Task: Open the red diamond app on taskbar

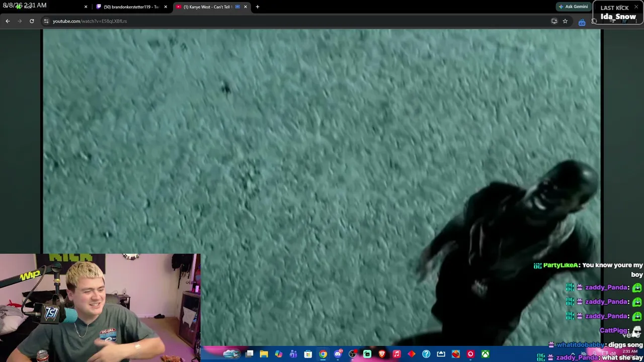Action: (412, 354)
